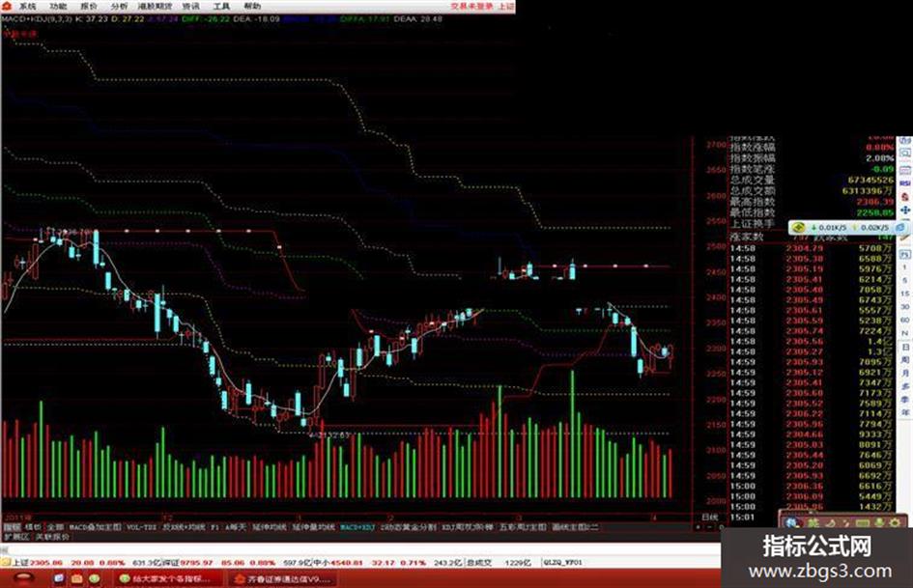Select the MACD+KDJ indicator tab
913x588 pixels.
357,527
